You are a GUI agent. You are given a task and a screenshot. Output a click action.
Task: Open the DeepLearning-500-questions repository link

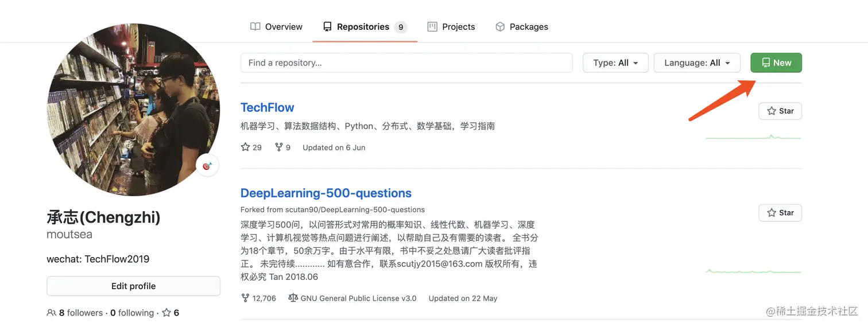(x=326, y=193)
